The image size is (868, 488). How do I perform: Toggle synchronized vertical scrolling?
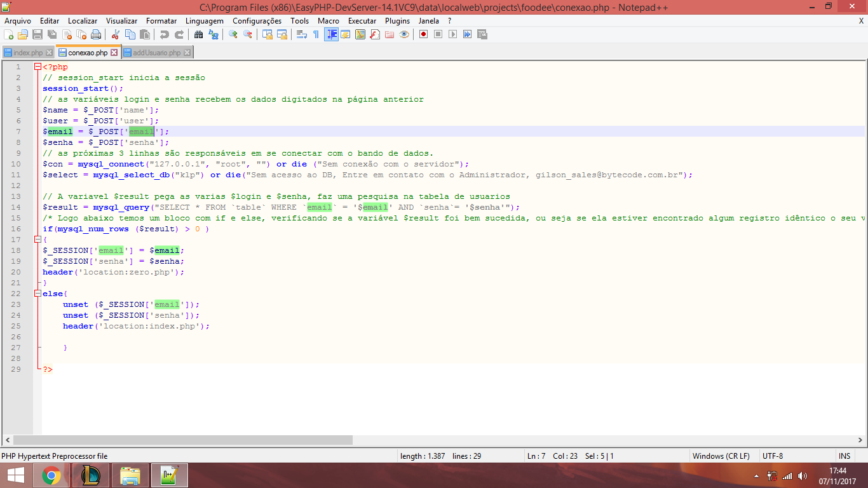tap(268, 34)
